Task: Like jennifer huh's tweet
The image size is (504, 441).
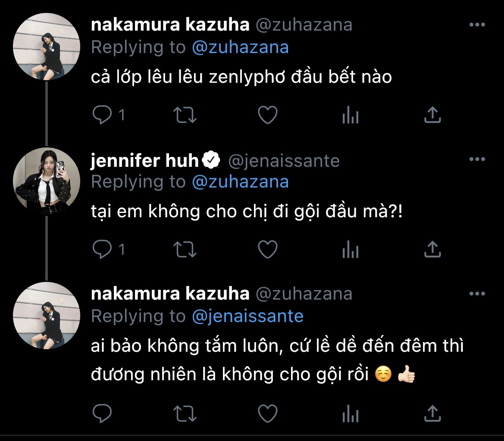Action: pos(267,249)
